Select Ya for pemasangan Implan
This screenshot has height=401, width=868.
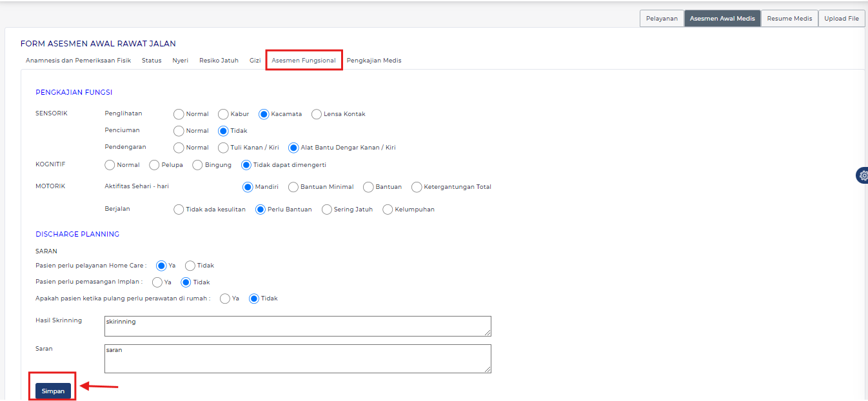[x=157, y=282]
